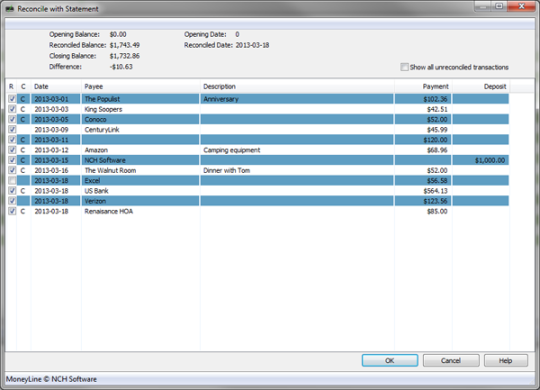Click the date 2013-03-01
Image resolution: width=540 pixels, height=390 pixels.
click(51, 99)
